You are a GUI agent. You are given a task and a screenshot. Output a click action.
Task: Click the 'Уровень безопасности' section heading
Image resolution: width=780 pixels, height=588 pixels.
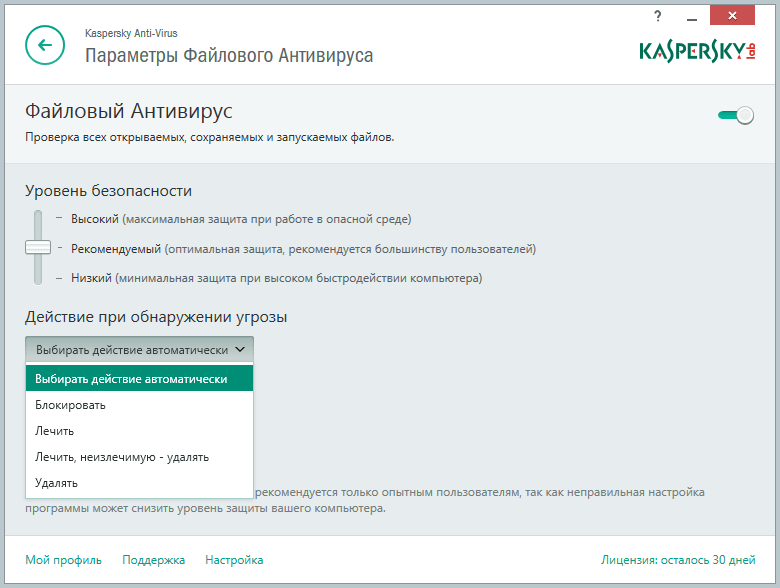pyautogui.click(x=108, y=191)
